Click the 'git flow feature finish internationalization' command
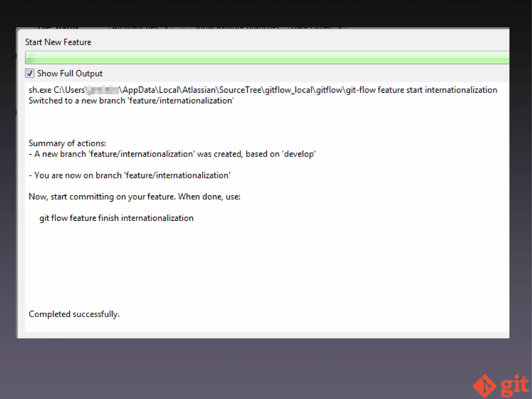 [x=116, y=218]
